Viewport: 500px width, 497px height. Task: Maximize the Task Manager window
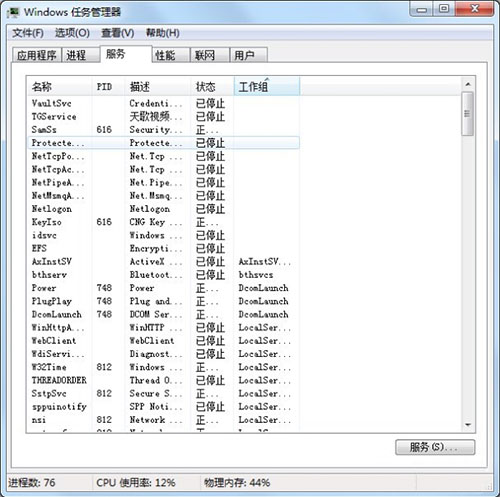coord(444,9)
